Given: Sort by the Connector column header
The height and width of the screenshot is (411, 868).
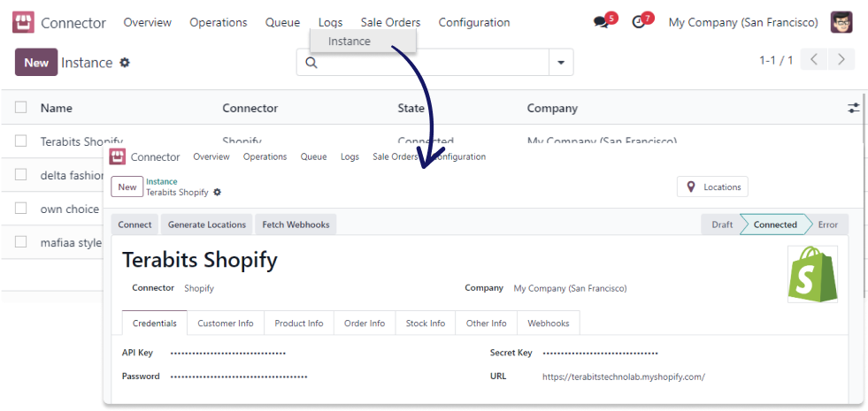Looking at the screenshot, I should tap(250, 109).
